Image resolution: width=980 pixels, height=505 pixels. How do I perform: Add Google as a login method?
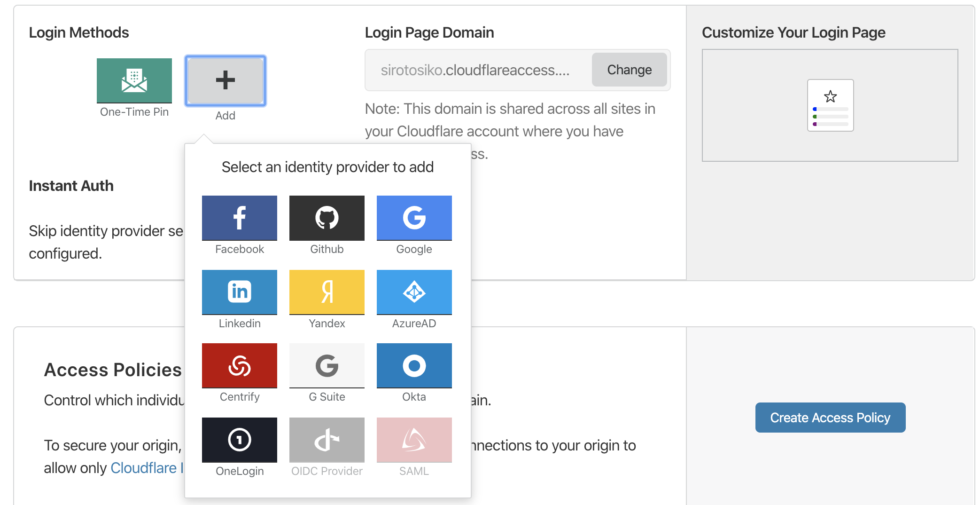(x=414, y=218)
